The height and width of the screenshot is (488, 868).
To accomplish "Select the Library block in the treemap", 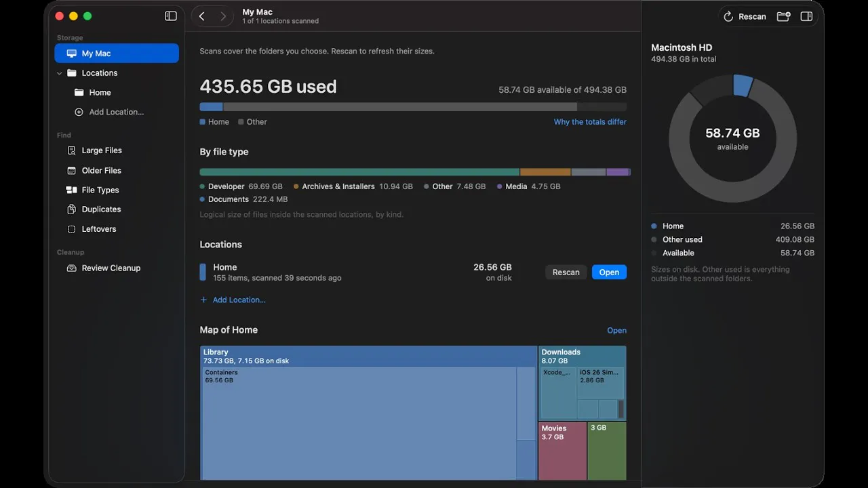I will (x=370, y=357).
